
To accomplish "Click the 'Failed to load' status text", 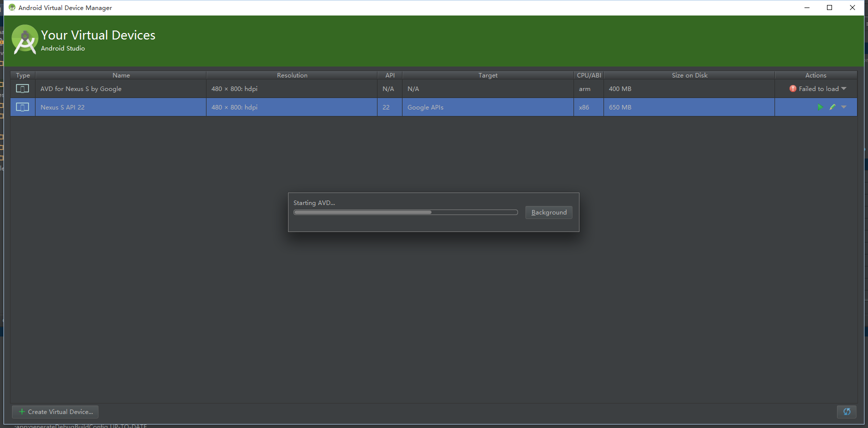I will (819, 88).
